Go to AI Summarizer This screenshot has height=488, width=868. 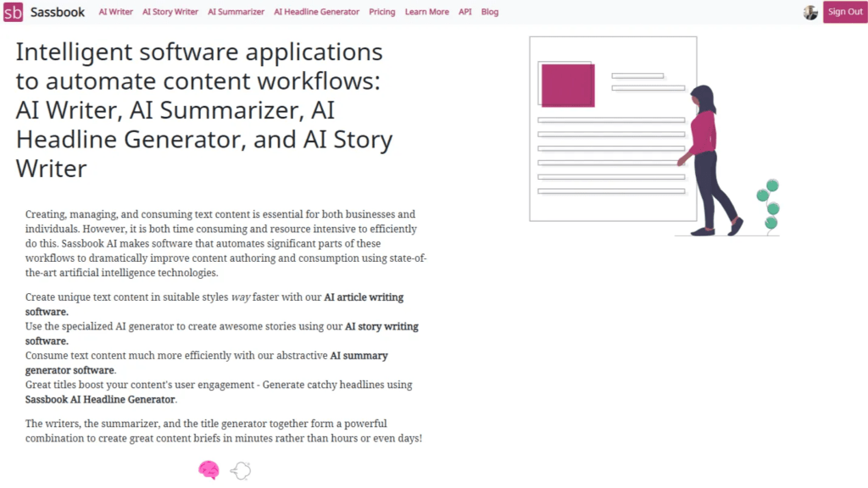(x=236, y=12)
